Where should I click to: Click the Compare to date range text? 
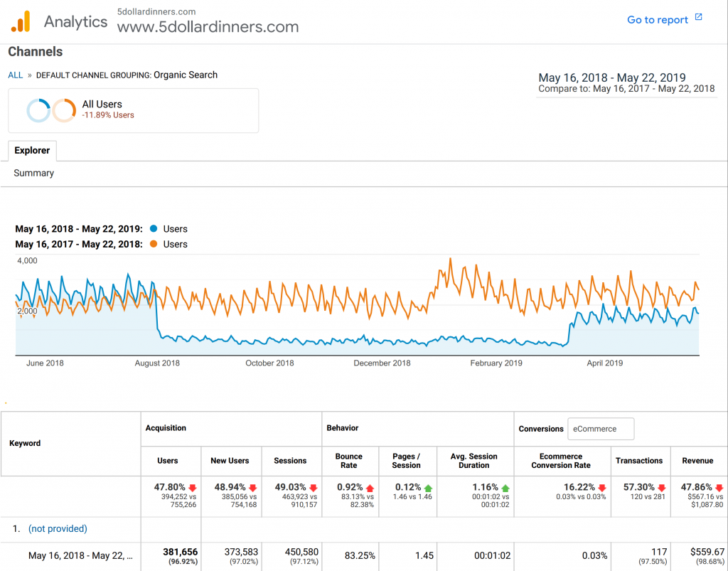point(626,89)
